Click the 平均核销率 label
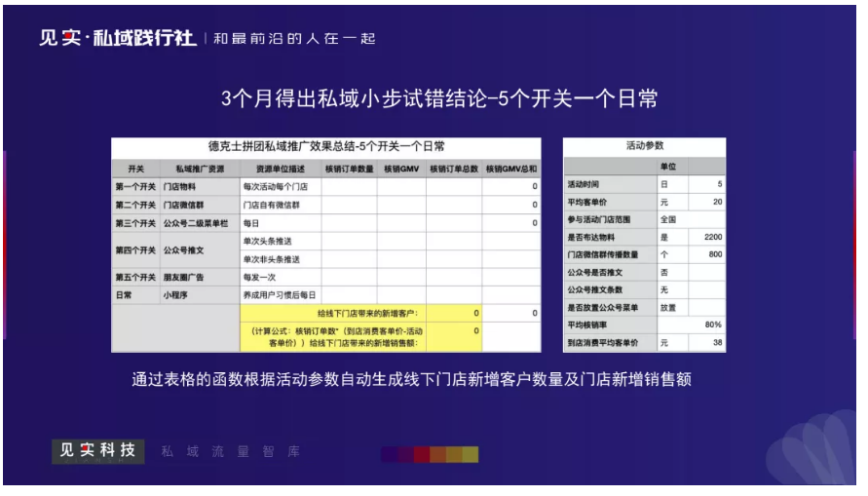The image size is (868, 496). pyautogui.click(x=611, y=324)
